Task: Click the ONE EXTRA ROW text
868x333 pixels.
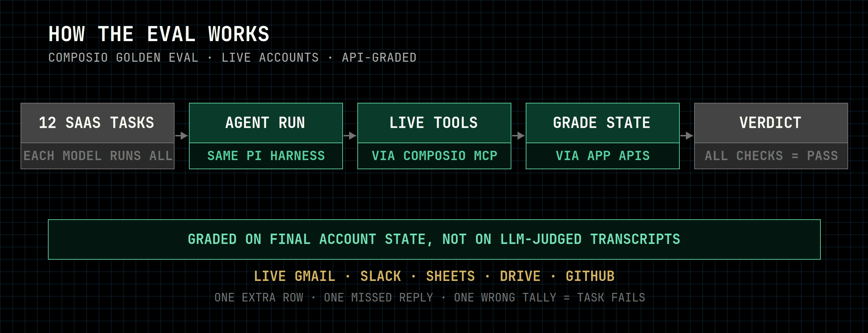Action: [x=259, y=297]
